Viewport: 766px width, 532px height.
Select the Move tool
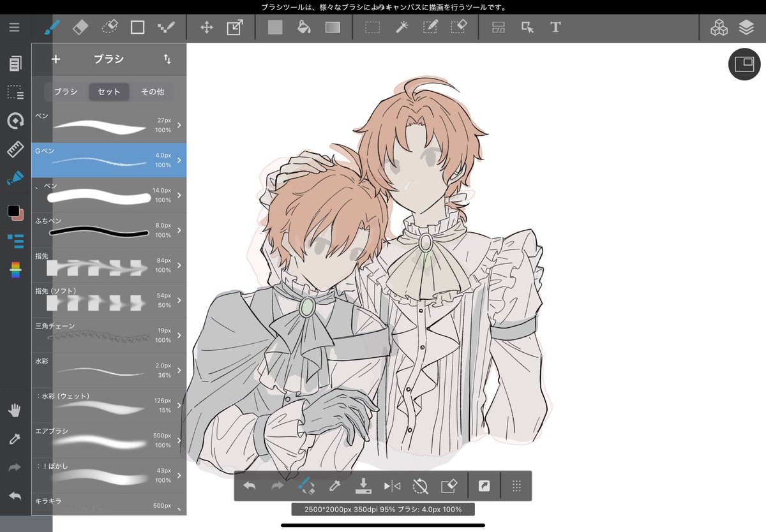coord(207,27)
